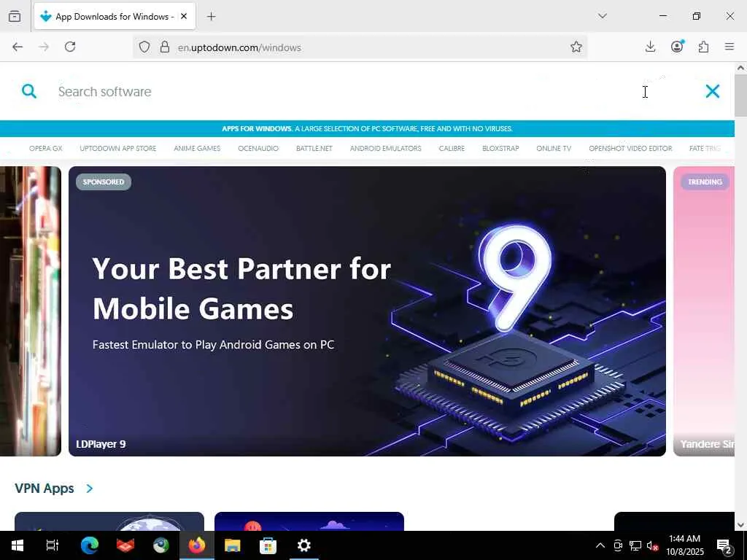The height and width of the screenshot is (560, 747).
Task: Open the extensions puzzle icon
Action: (703, 47)
